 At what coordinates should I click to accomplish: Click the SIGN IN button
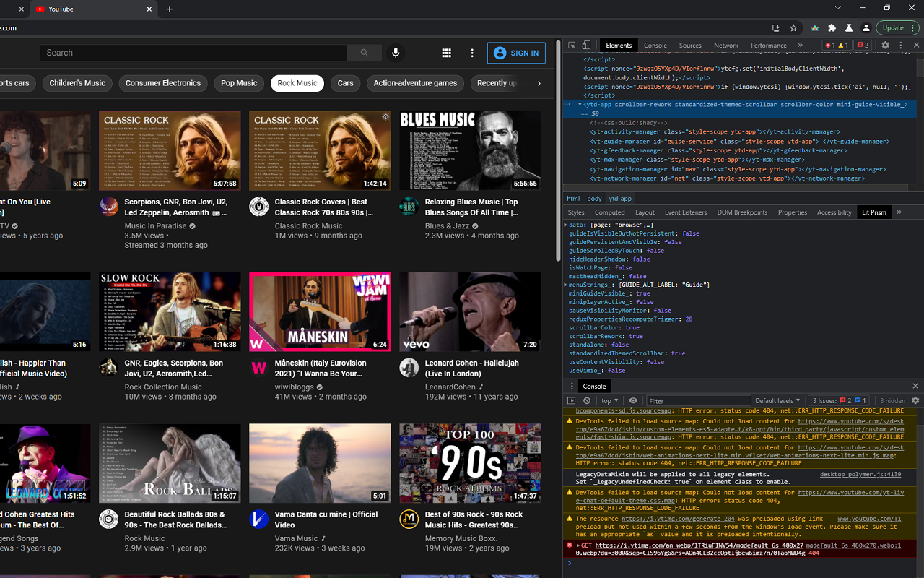(x=516, y=53)
